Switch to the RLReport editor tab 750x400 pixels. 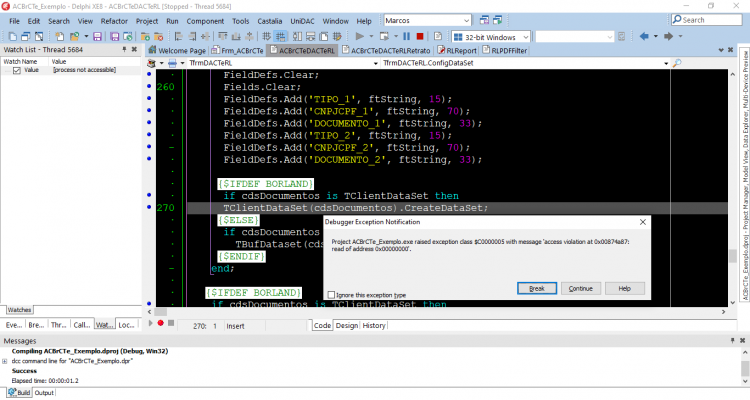[457, 50]
